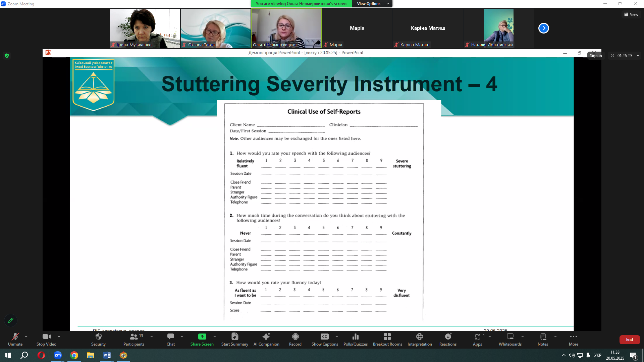
Task: Open the View layout menu
Action: point(631,14)
